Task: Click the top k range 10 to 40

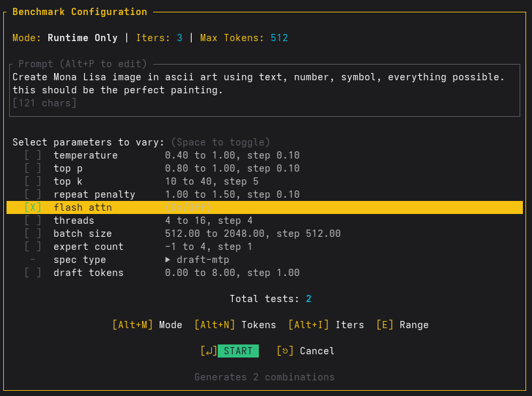Action: pyautogui.click(x=212, y=181)
